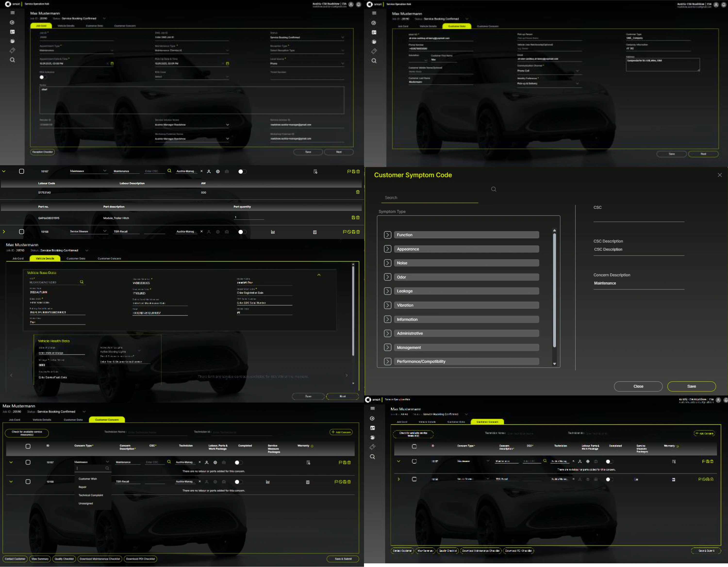
Task: Choose Repair from the concern type list
Action: click(x=83, y=487)
